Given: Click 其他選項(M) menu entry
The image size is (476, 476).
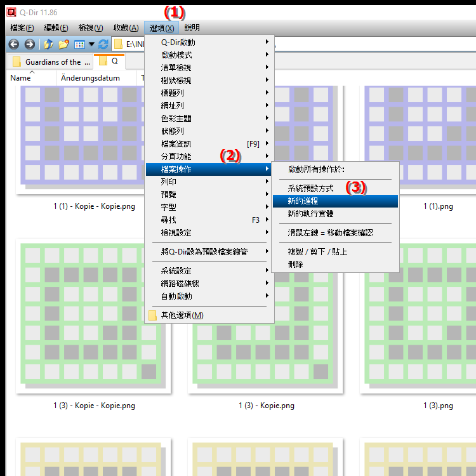Looking at the screenshot, I should (x=209, y=315).
